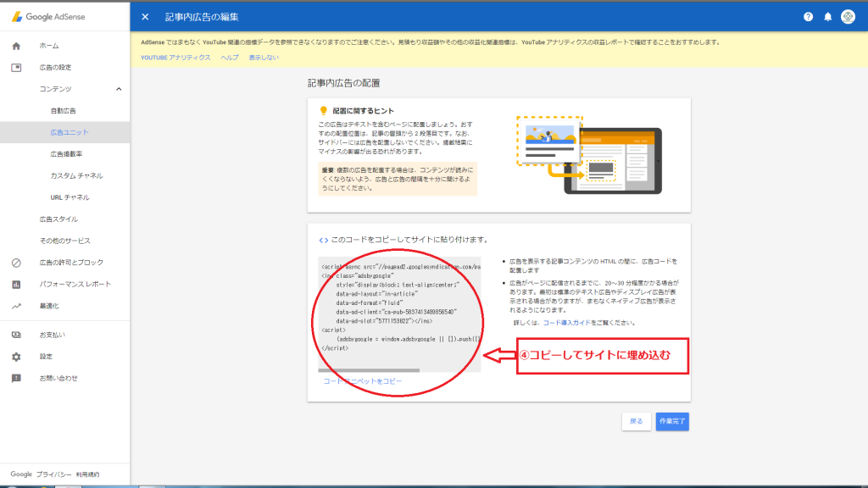Click the account avatar in the header
The height and width of the screenshot is (488, 868).
click(848, 17)
